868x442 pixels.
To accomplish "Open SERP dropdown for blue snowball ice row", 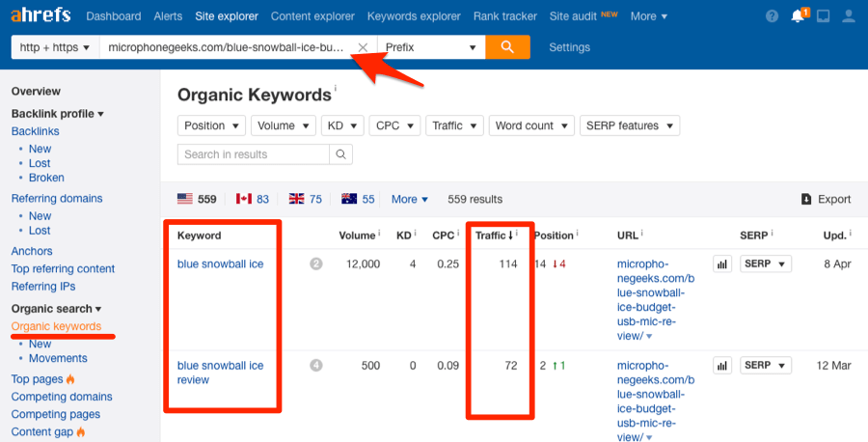I will [x=766, y=263].
